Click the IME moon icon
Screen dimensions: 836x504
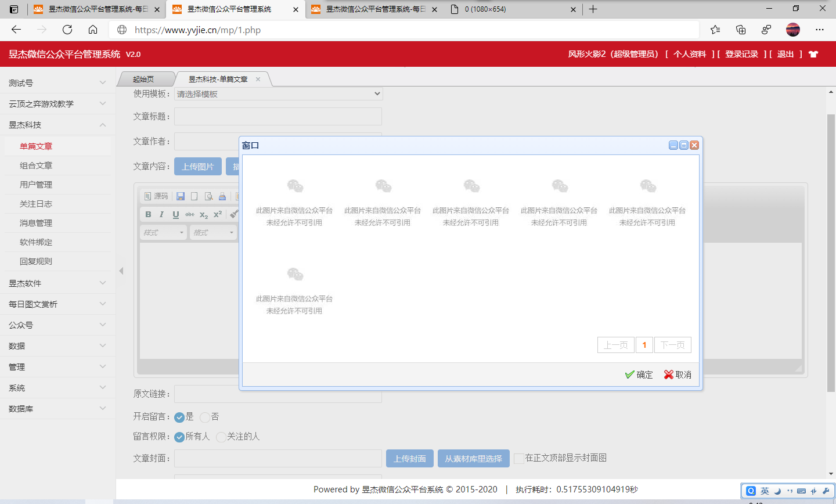777,491
